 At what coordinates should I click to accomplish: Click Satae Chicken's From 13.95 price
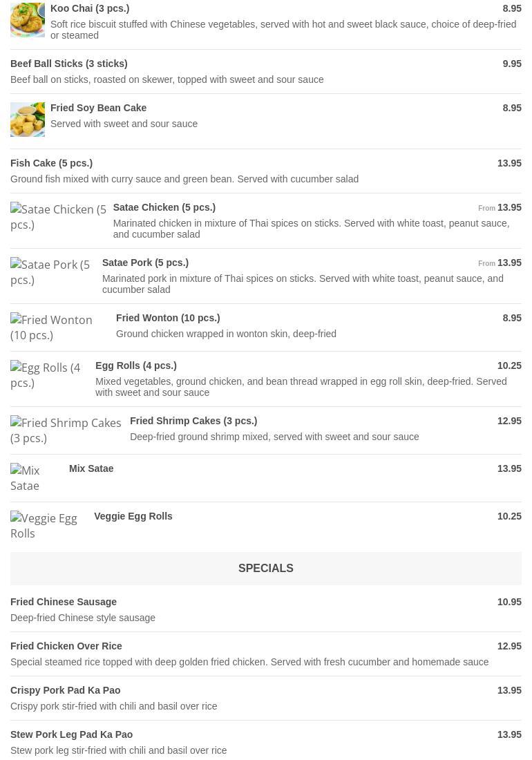[500, 207]
